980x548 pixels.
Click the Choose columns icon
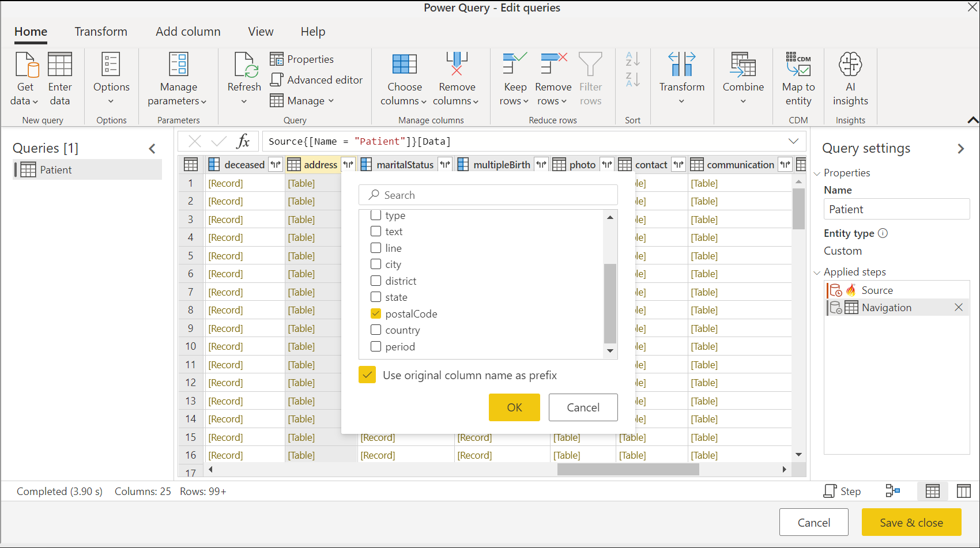point(404,65)
